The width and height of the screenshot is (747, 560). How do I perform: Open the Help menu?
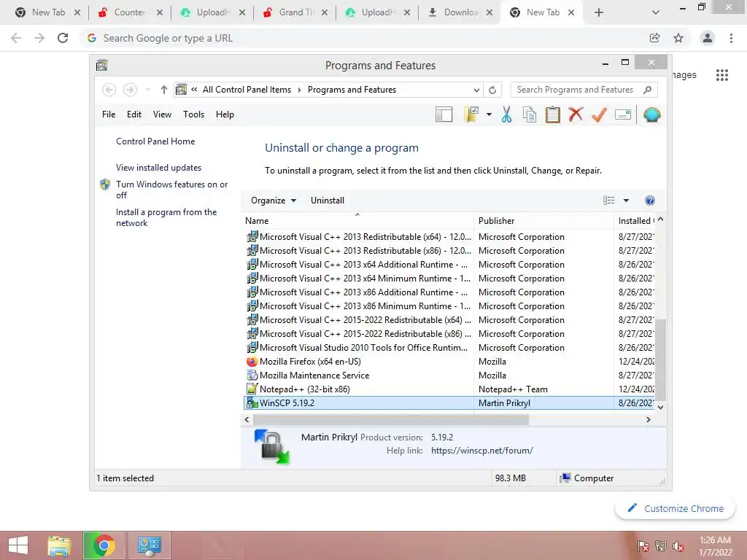point(225,114)
